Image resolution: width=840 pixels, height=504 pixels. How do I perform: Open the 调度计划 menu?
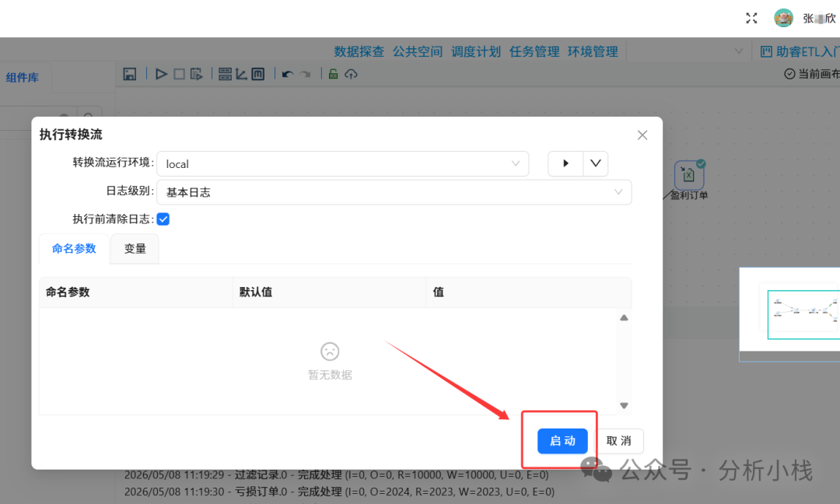(x=476, y=51)
